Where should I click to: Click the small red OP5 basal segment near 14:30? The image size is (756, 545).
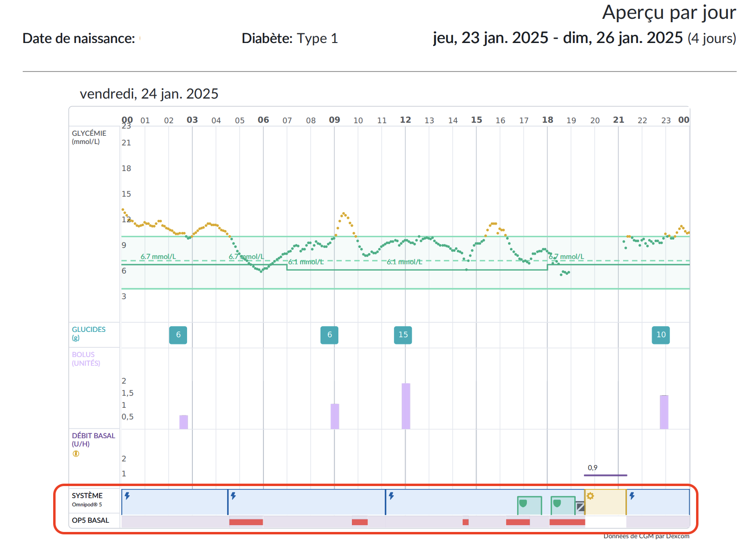point(465,522)
